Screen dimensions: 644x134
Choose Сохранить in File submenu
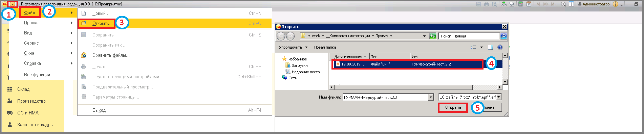tap(175, 35)
